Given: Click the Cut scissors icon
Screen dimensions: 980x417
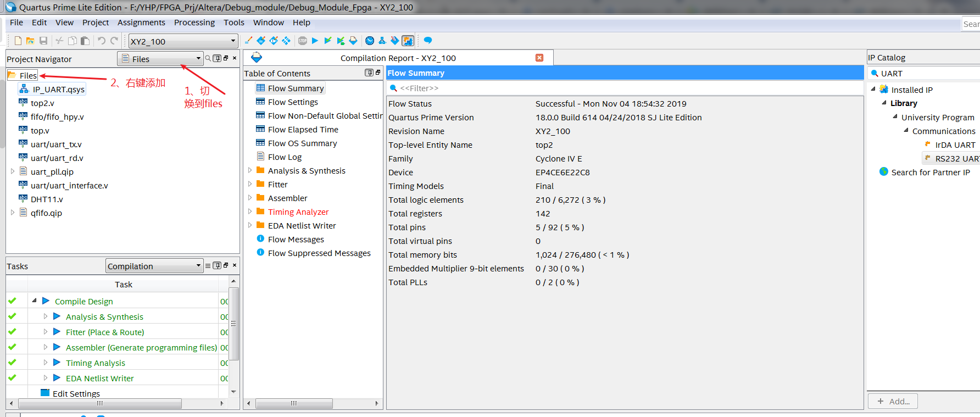Looking at the screenshot, I should (x=59, y=41).
